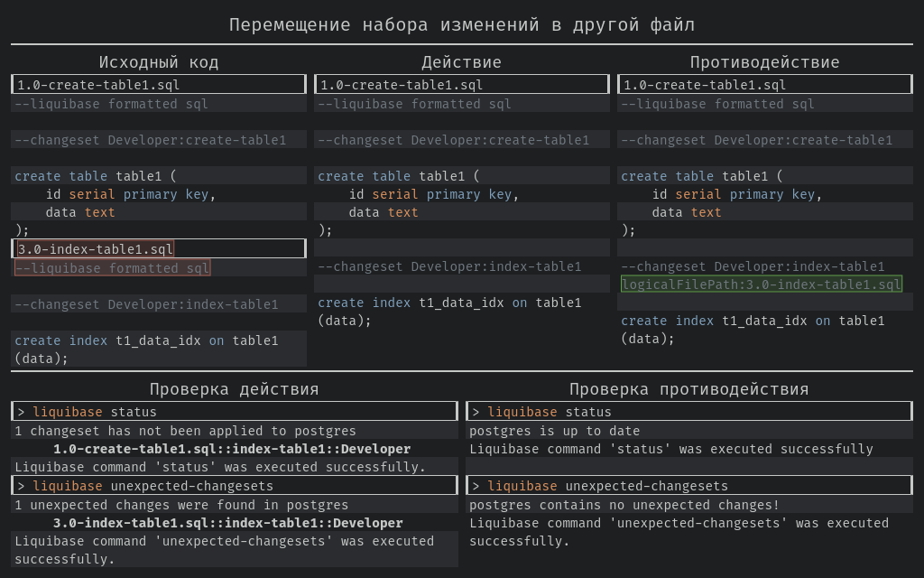
Task: Click 'id serial primary key,' in Противодействие column
Action: click(737, 195)
